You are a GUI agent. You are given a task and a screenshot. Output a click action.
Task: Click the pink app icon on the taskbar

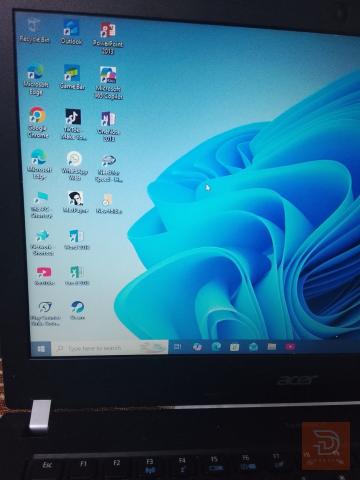(x=290, y=347)
